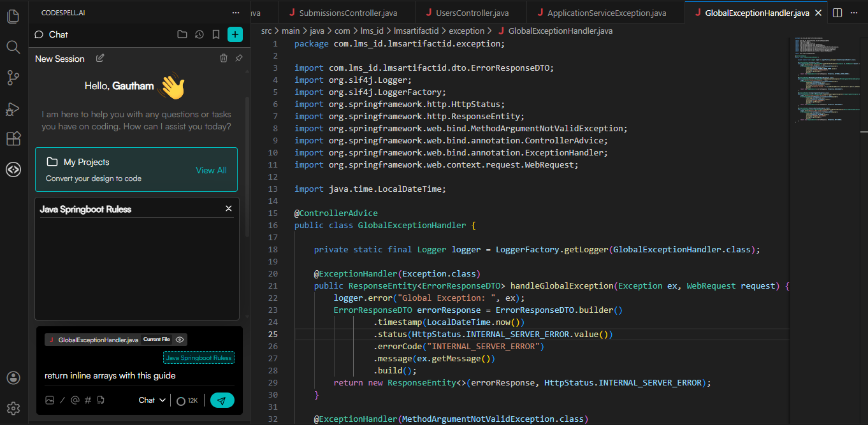Toggle current file visibility eye icon
The width and height of the screenshot is (868, 425).
180,340
